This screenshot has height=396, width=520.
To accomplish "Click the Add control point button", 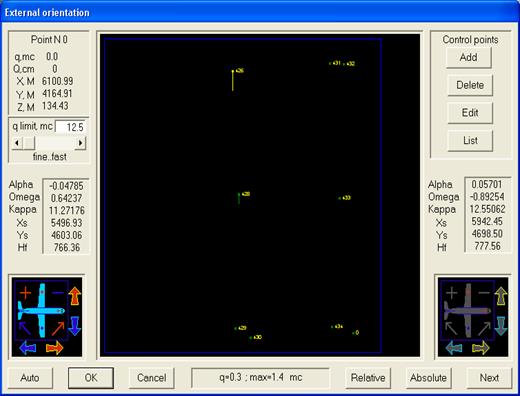I will 469,57.
